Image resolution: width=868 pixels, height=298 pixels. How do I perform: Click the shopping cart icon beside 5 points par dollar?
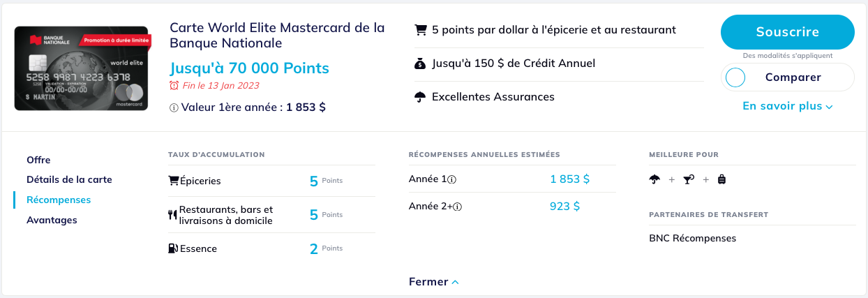coord(420,30)
